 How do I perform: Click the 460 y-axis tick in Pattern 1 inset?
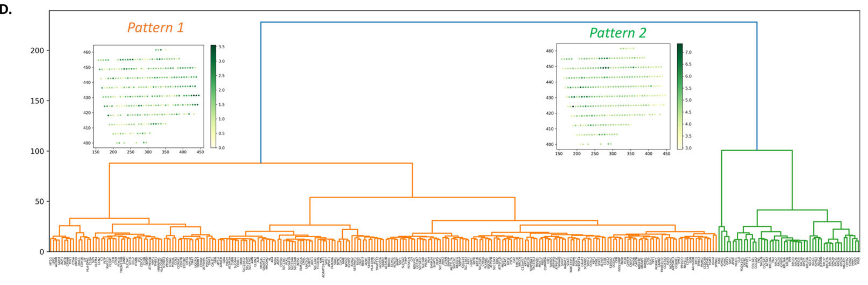click(x=87, y=52)
